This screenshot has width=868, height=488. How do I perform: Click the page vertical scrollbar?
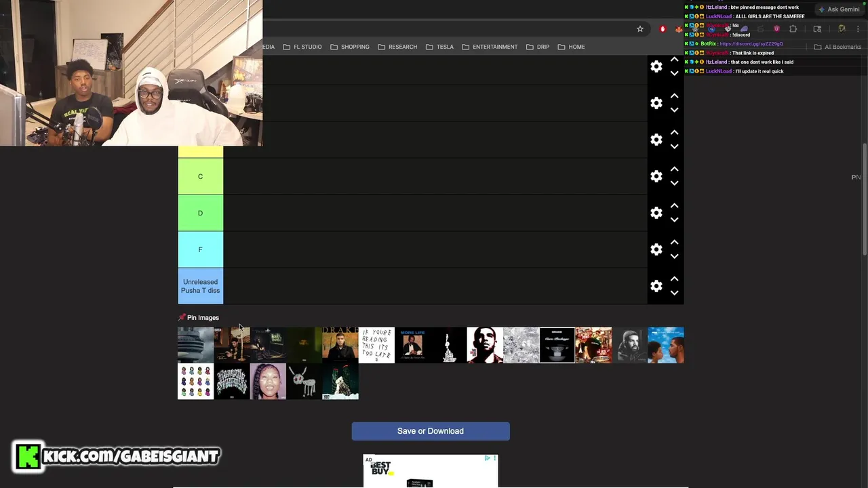pos(864,200)
